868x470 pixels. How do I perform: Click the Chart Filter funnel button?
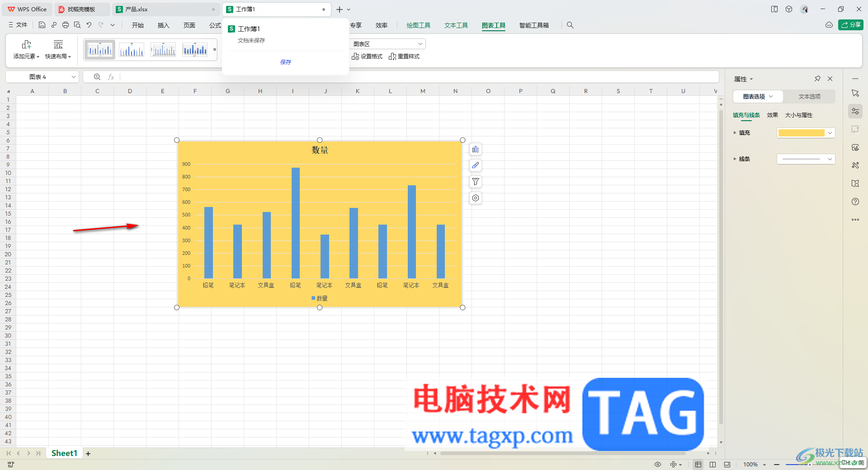[476, 182]
